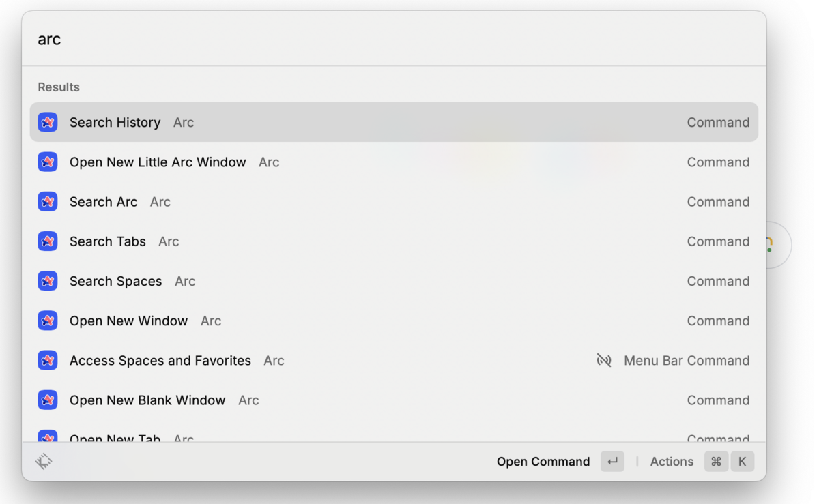Click Menu Bar Command label in Access Spaces row

click(x=687, y=360)
